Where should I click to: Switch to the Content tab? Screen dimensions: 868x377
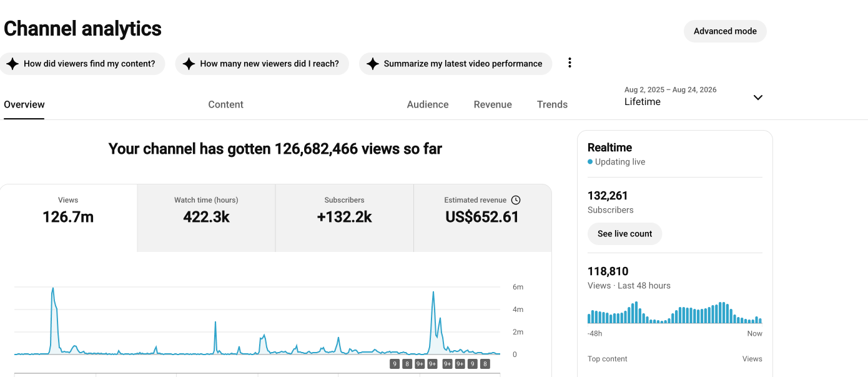click(225, 104)
